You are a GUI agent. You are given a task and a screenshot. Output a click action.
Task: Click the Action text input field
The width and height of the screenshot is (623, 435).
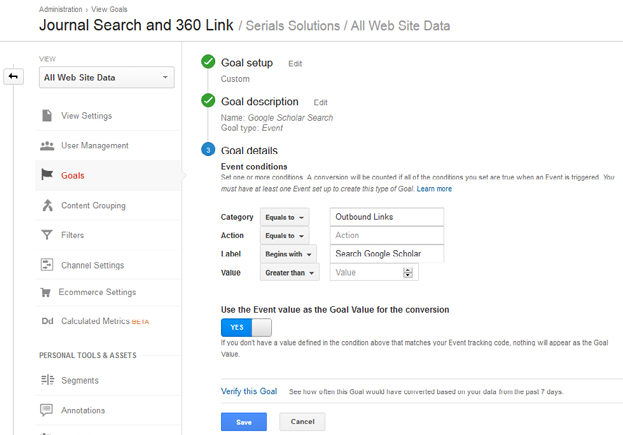coord(386,235)
